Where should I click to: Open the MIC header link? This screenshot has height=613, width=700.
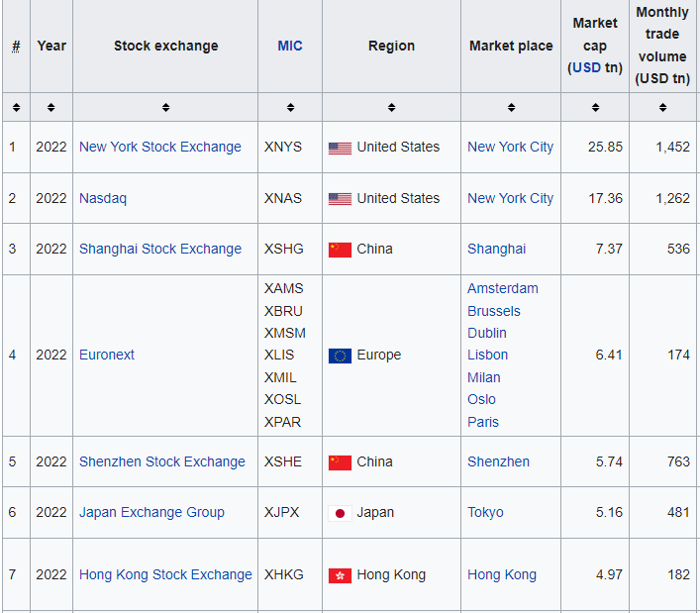(x=290, y=46)
